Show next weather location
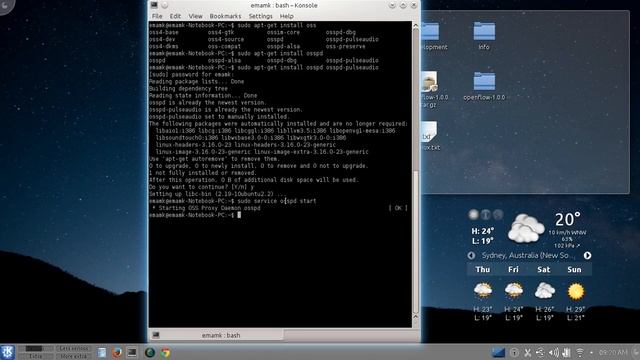The image size is (640, 360). click(x=587, y=256)
